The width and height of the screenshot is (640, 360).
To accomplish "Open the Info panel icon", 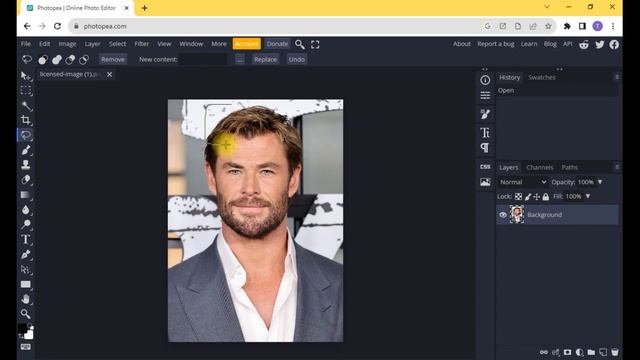I will [485, 80].
